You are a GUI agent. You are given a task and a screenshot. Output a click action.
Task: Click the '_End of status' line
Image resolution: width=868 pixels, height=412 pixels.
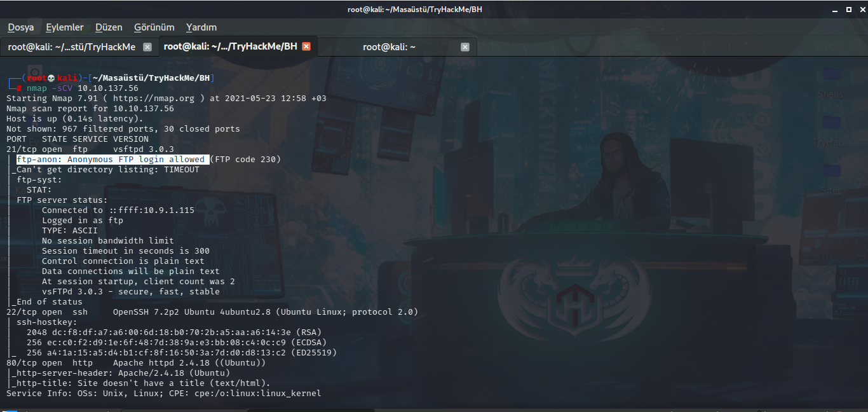pyautogui.click(x=47, y=302)
